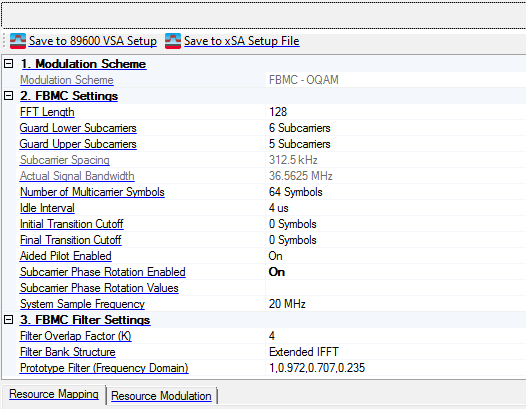
Task: Toggle the Aided Pilot Enabled value
Action: pyautogui.click(x=396, y=256)
